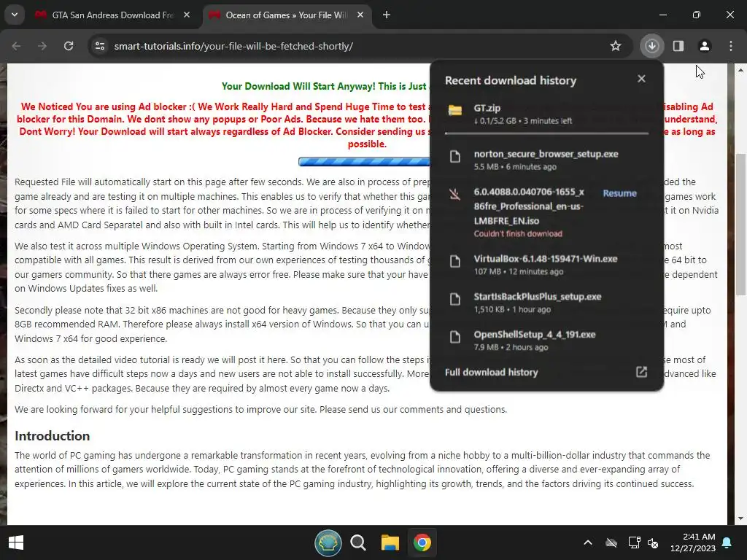Click the failed ISO download icon
Screen dimensions: 747x560
[x=455, y=194]
